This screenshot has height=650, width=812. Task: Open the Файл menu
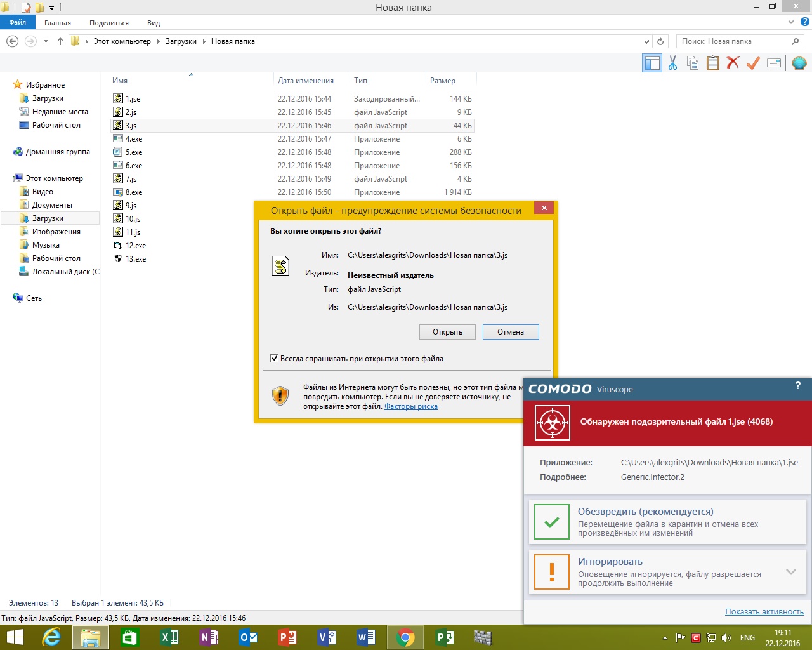point(18,22)
